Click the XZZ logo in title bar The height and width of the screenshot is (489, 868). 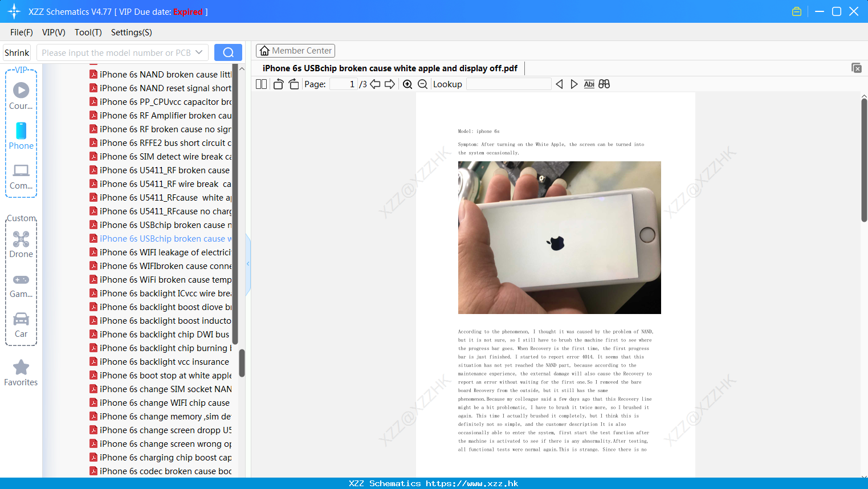[x=14, y=11]
